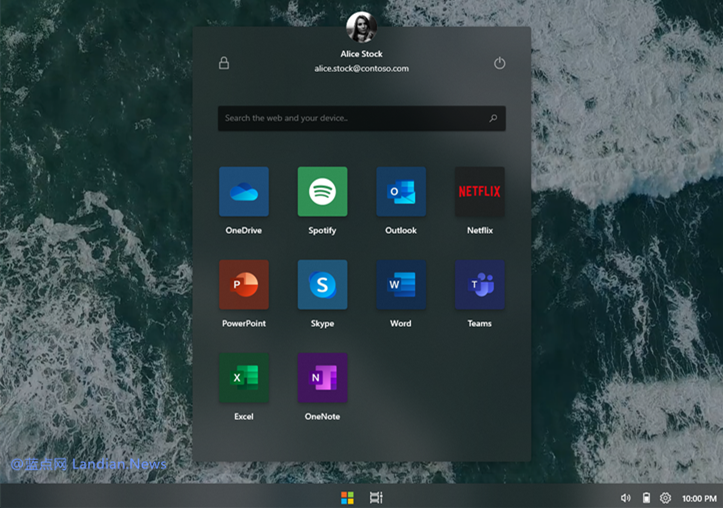
Task: Click the Windows Start button in taskbar
Action: pos(347,497)
